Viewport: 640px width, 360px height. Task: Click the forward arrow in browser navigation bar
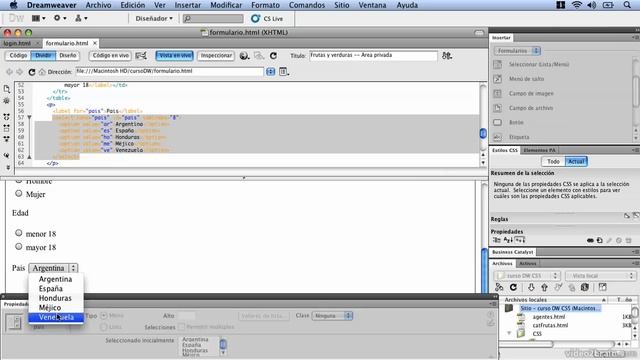coord(19,72)
